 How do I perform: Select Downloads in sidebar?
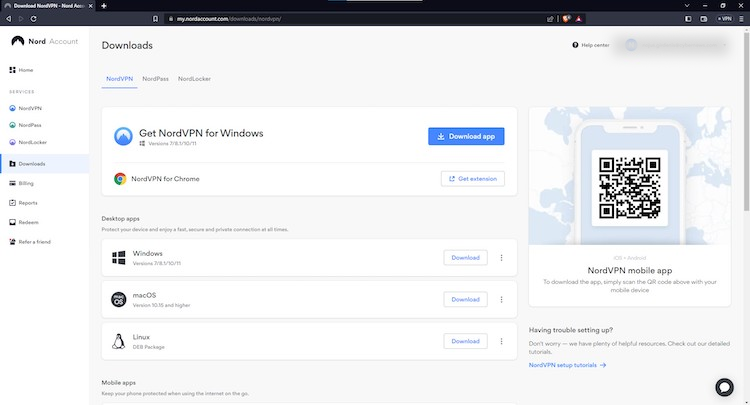point(44,164)
